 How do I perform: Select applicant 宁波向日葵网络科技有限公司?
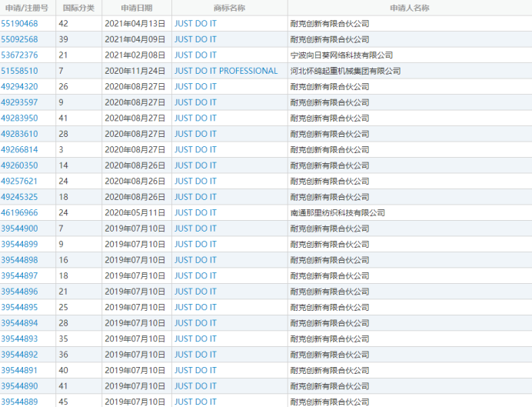click(341, 55)
